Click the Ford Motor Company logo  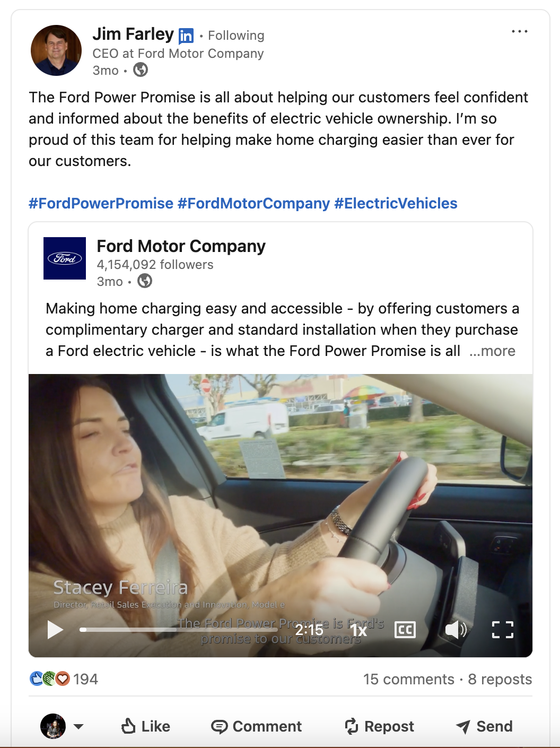coord(65,258)
